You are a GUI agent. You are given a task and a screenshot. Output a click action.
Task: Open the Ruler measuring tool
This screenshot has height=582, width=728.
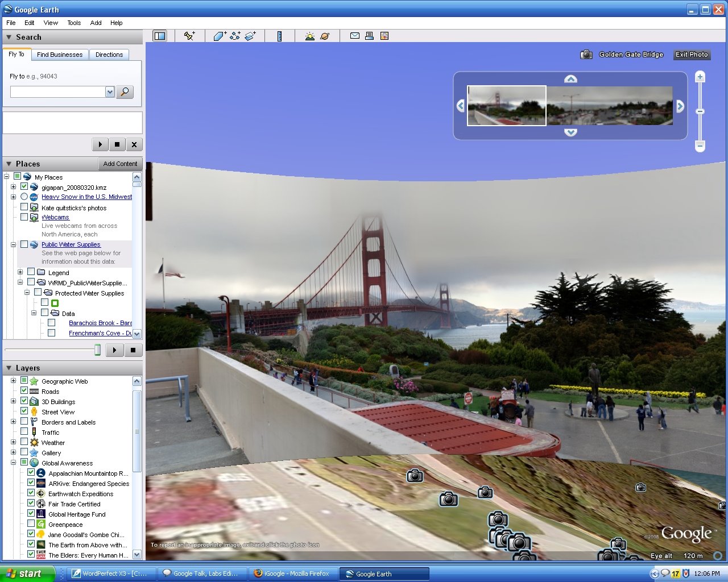[279, 36]
